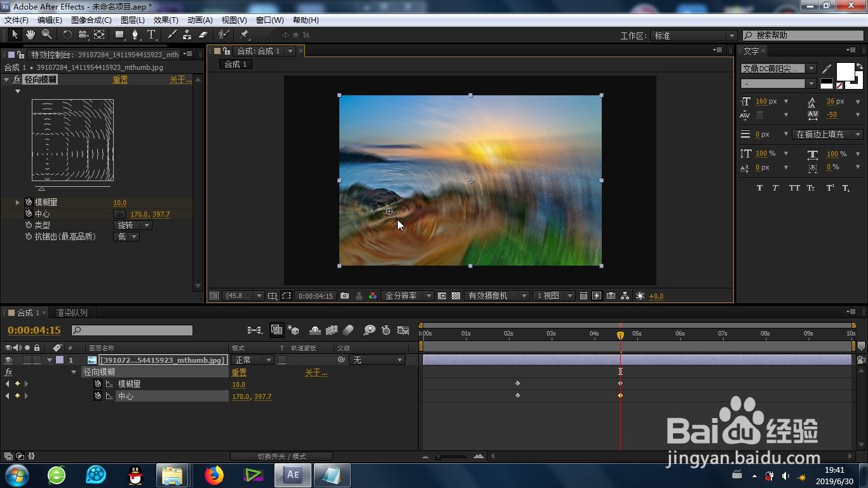Toggle the lock on the composition viewer tab

pyautogui.click(x=226, y=51)
